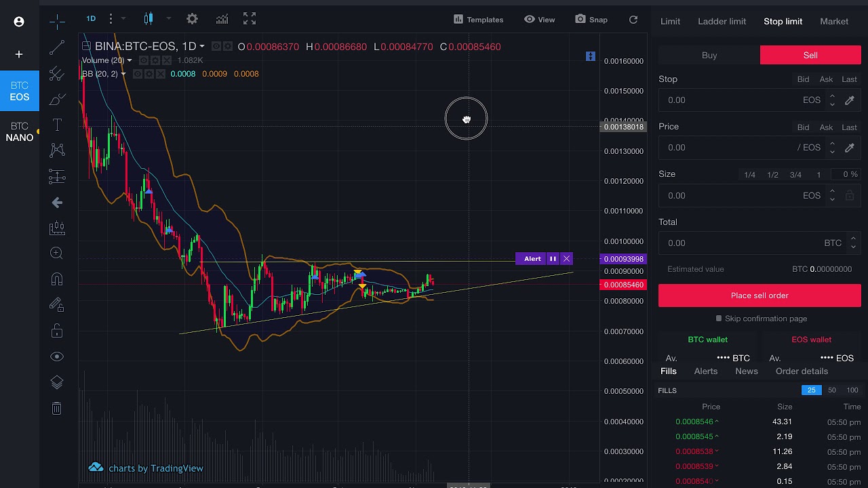Select the brush drawing tool
The image size is (868, 488).
pyautogui.click(x=57, y=100)
